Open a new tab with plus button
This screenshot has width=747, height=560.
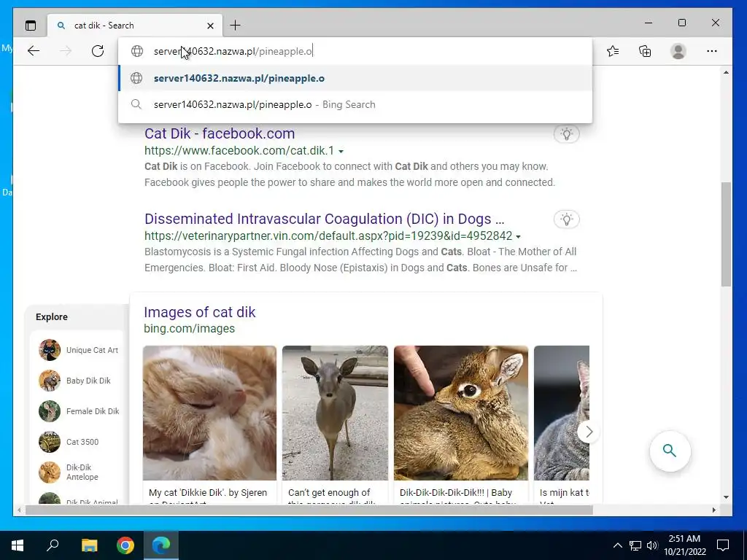[x=236, y=26]
